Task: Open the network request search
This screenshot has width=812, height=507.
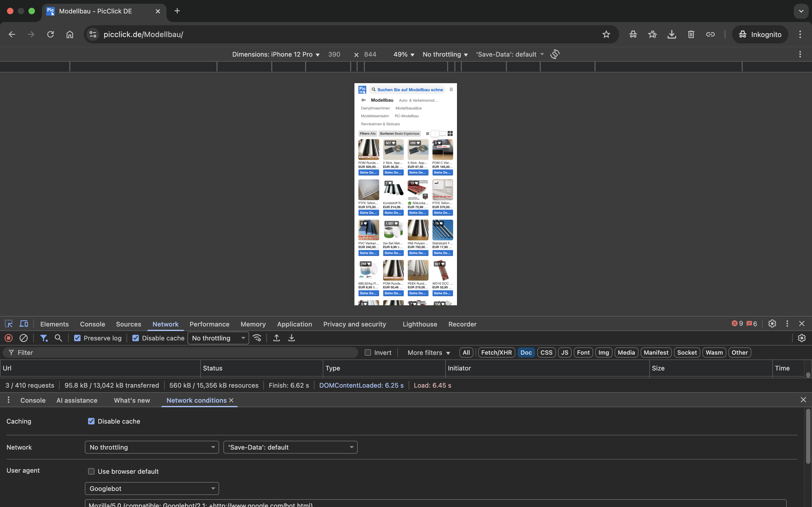Action: click(58, 338)
